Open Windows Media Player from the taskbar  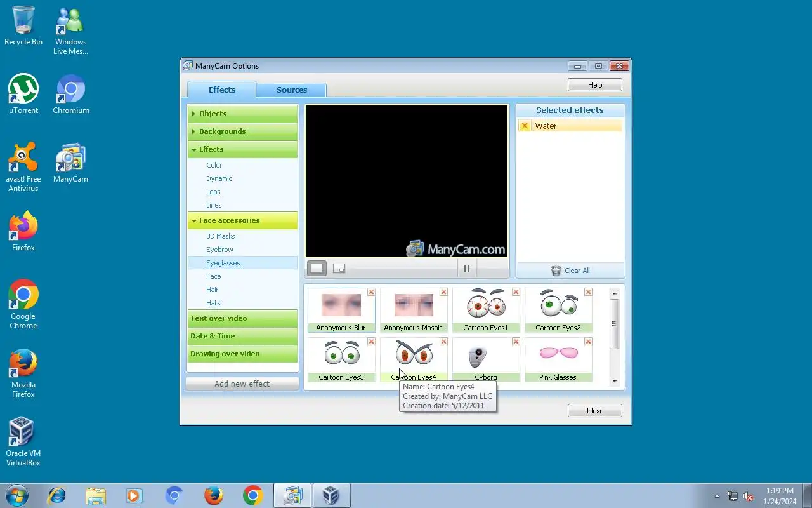(134, 495)
